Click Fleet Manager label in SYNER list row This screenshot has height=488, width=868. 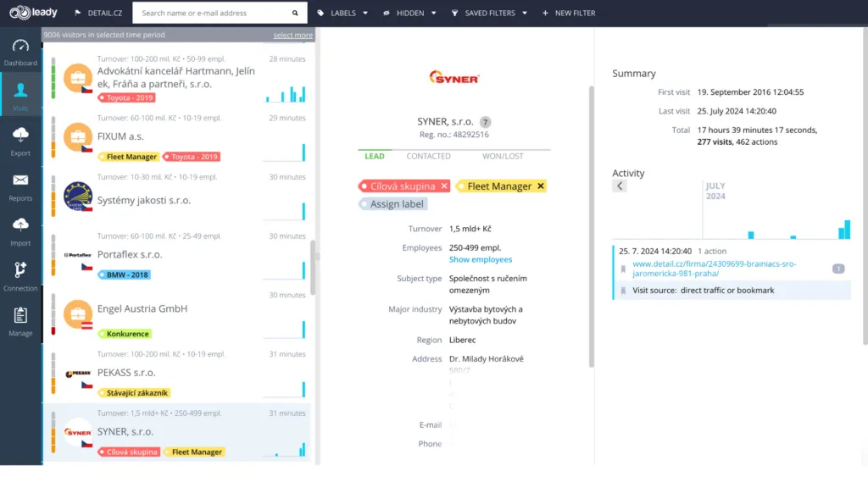(x=194, y=452)
